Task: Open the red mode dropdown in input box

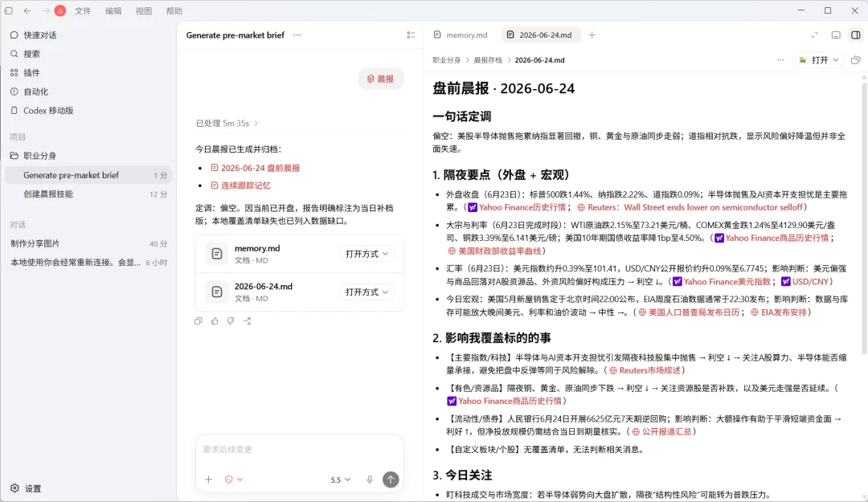Action: pyautogui.click(x=234, y=480)
